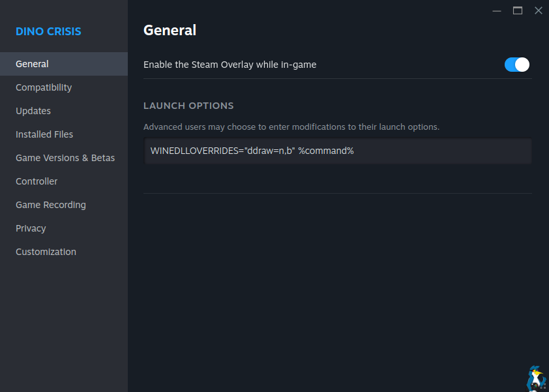549x392 pixels.
Task: Select Customization in the sidebar
Action: pyautogui.click(x=46, y=252)
